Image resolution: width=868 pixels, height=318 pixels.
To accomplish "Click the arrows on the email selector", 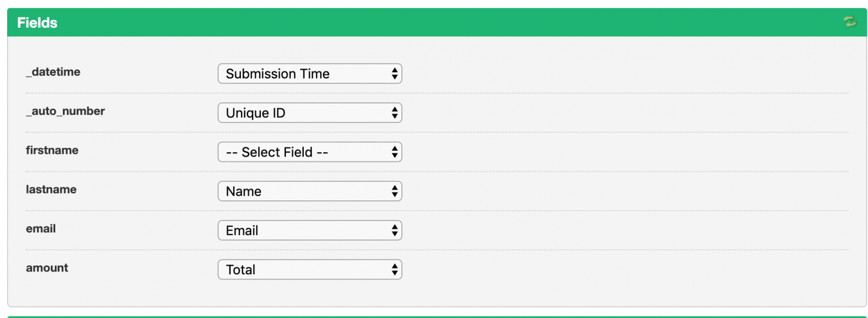I will pyautogui.click(x=394, y=231).
